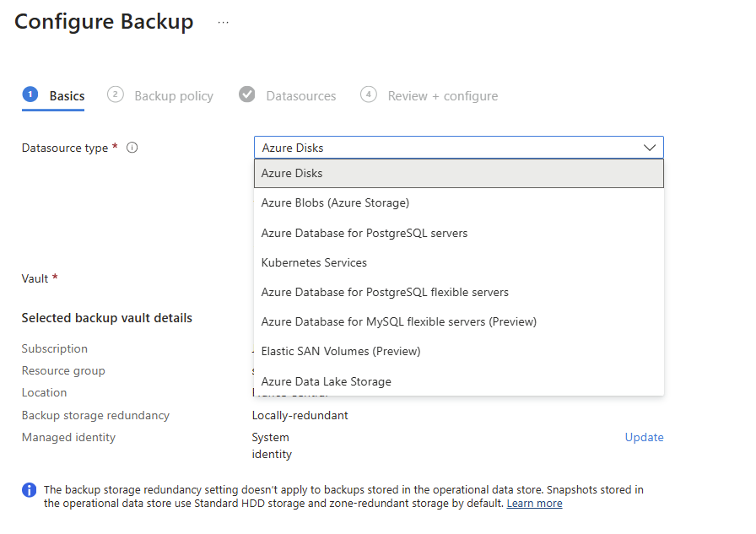Click the Backup storage redundancy label

pos(95,415)
